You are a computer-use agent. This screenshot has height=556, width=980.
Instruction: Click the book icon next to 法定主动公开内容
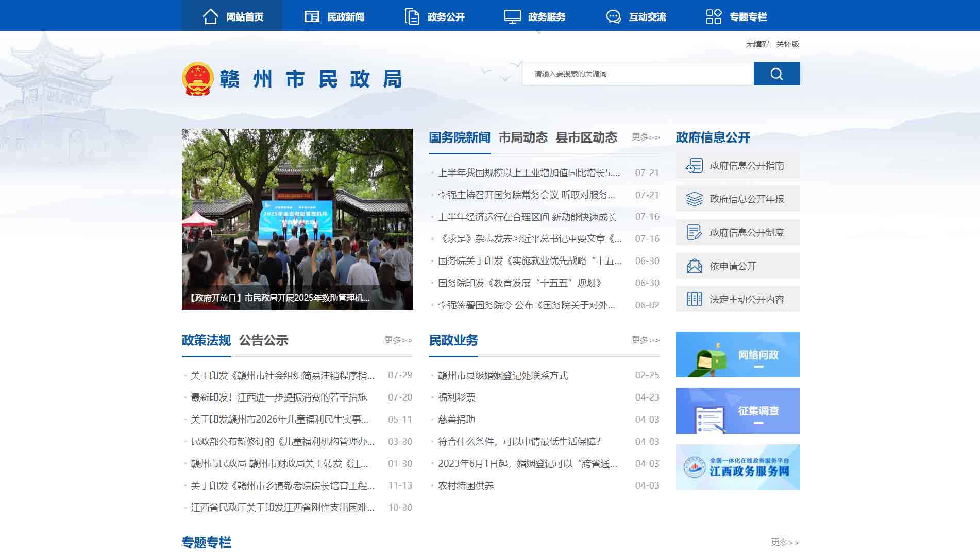coord(694,299)
